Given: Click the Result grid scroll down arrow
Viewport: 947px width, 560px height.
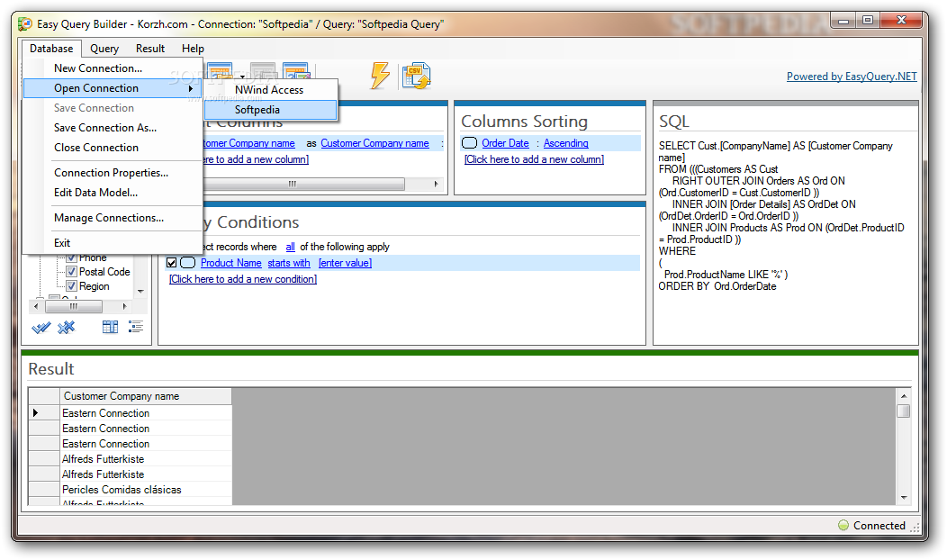Looking at the screenshot, I should 904,498.
